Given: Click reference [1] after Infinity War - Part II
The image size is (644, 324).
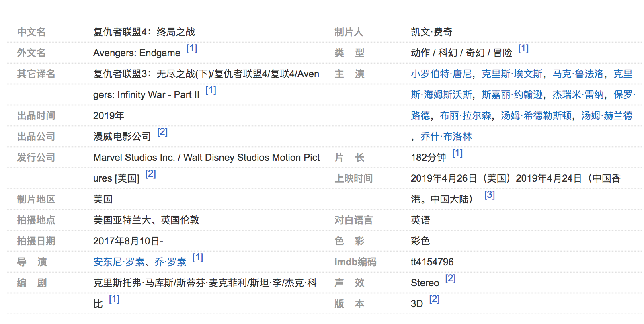Looking at the screenshot, I should coord(211,90).
